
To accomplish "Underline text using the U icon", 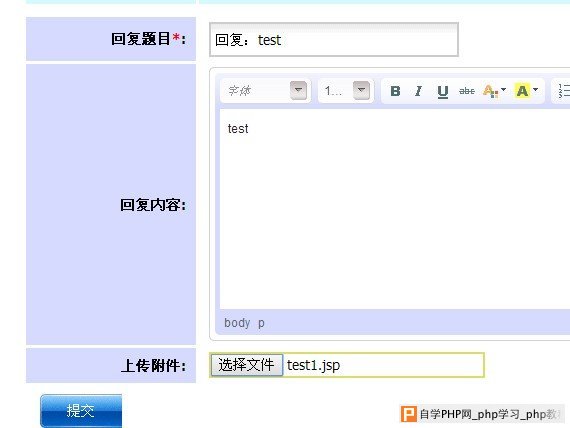I will click(x=442, y=91).
